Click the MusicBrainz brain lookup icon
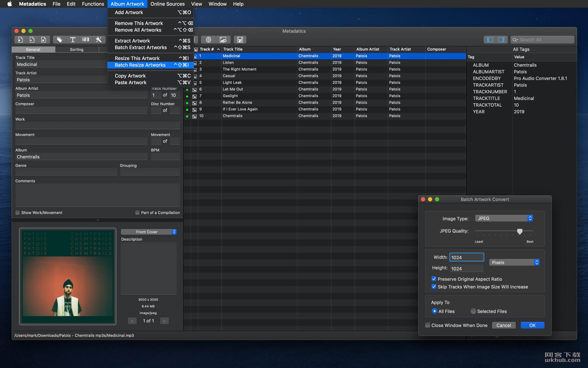Viewport: 588px width, 368px height. 208,40
